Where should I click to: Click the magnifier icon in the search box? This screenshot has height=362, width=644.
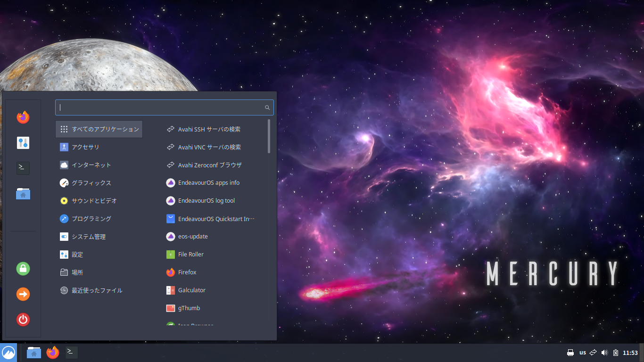click(x=267, y=107)
